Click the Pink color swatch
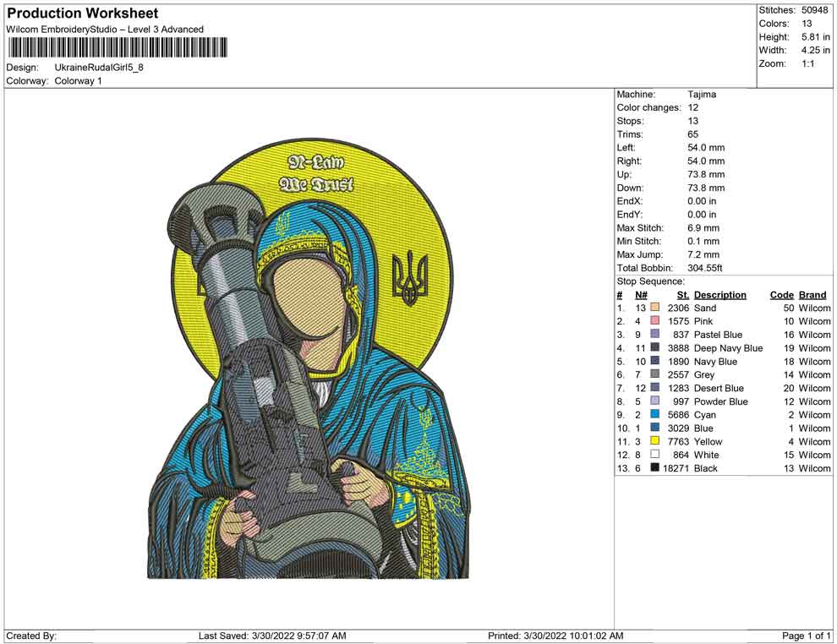Image resolution: width=837 pixels, height=644 pixels. tap(655, 320)
